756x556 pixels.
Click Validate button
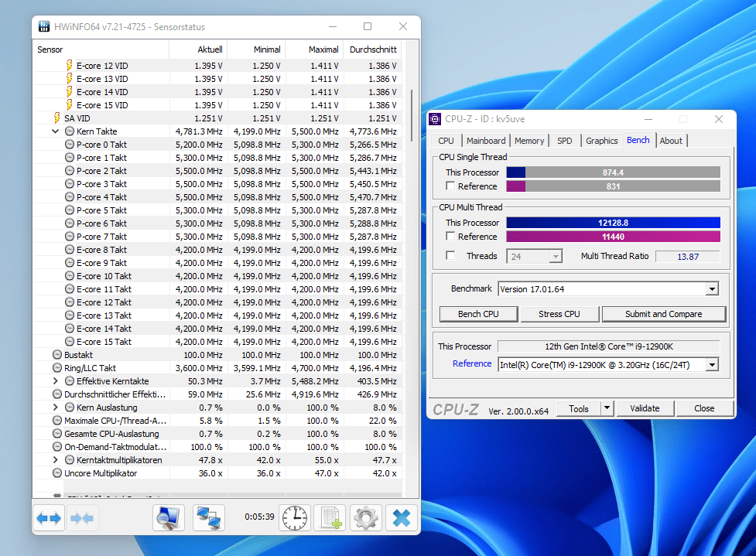click(645, 408)
